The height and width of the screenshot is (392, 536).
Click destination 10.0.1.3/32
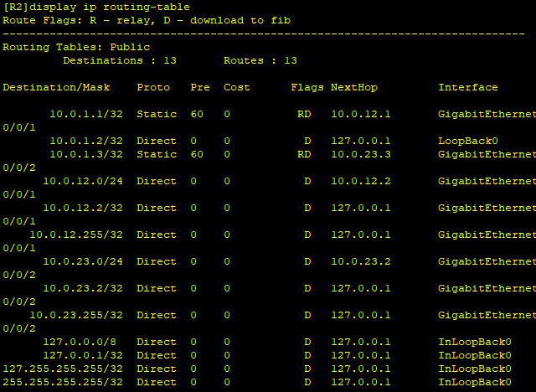point(86,154)
